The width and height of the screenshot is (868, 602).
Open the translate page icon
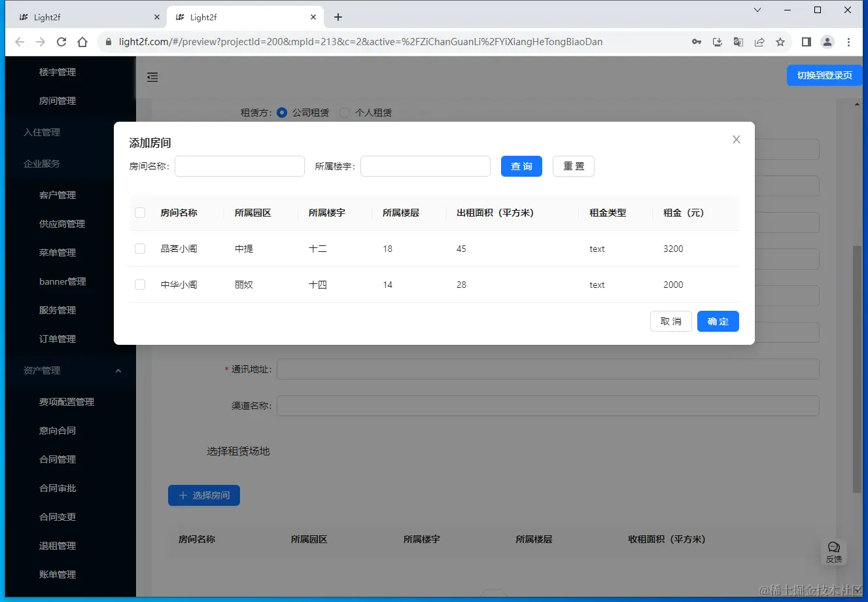(738, 42)
